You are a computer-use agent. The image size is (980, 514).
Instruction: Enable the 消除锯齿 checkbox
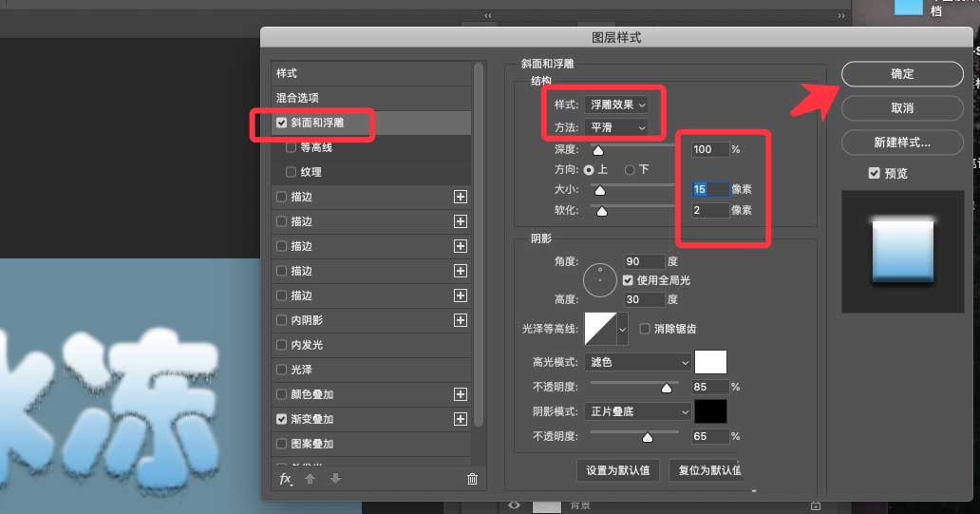[646, 329]
